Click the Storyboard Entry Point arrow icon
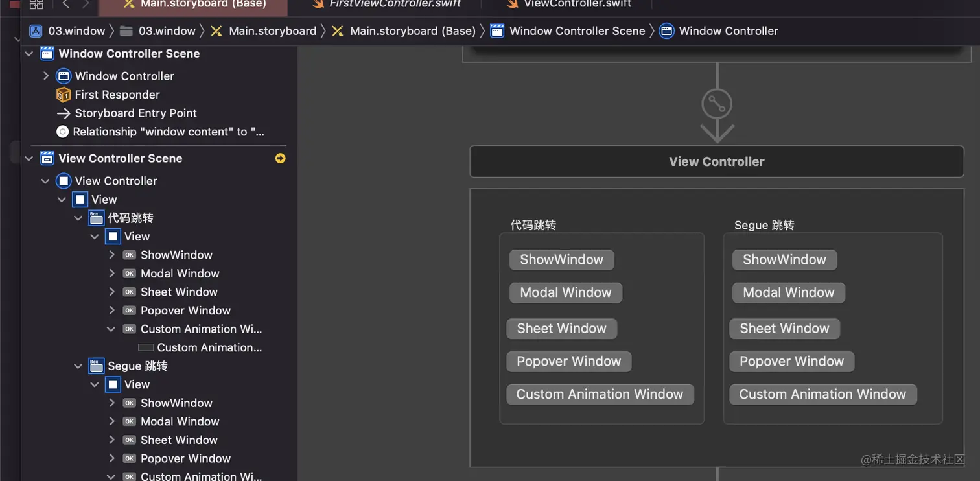This screenshot has height=481, width=980. pyautogui.click(x=64, y=113)
